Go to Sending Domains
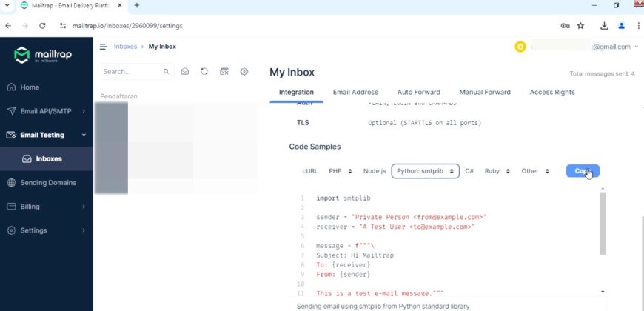 (47, 182)
